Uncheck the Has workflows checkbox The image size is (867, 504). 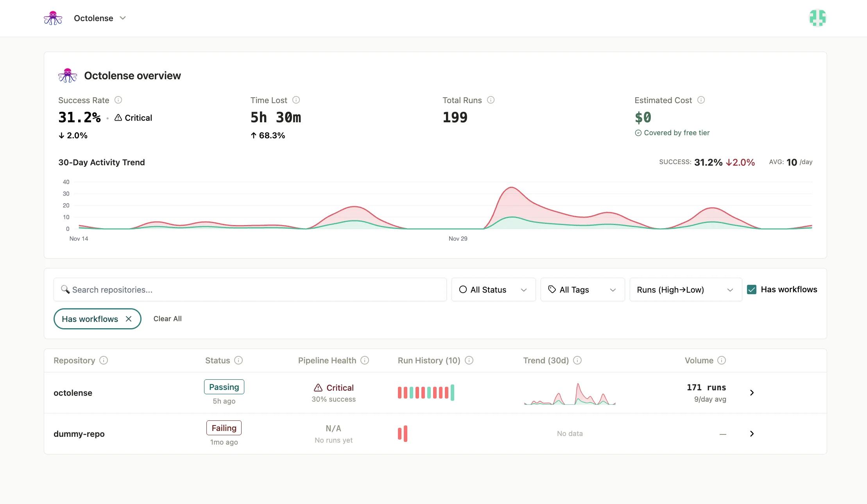[x=752, y=290]
